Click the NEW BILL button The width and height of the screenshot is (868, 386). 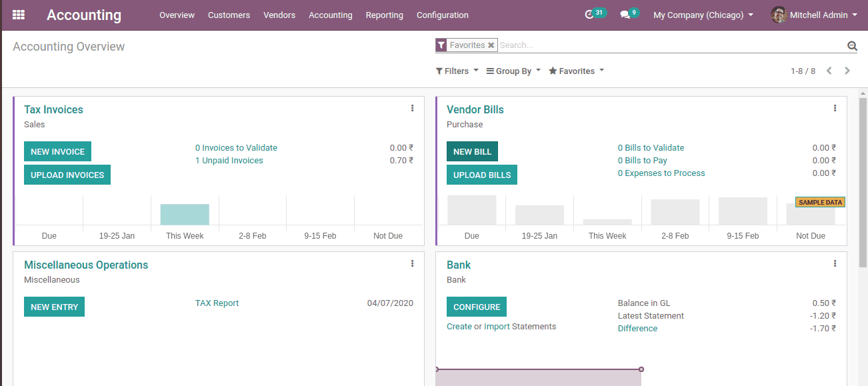point(472,151)
